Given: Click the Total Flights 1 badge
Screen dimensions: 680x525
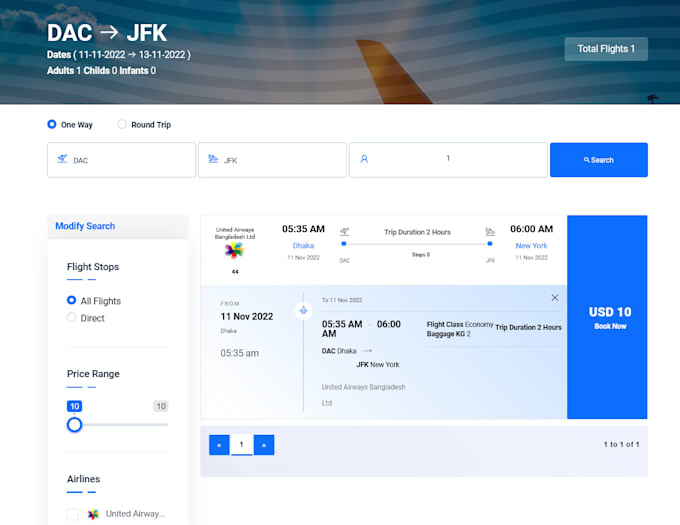Looking at the screenshot, I should (606, 49).
